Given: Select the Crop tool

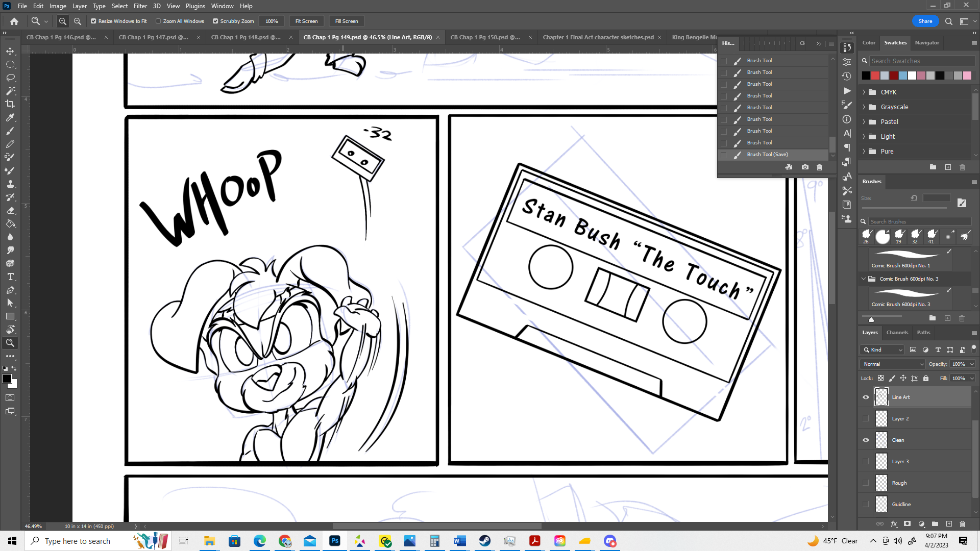Looking at the screenshot, I should point(10,104).
